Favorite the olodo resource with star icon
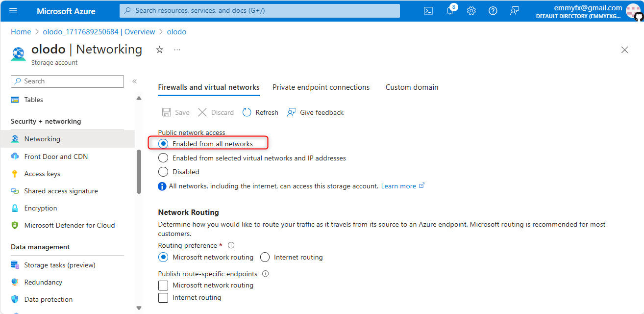This screenshot has width=644, height=314. (x=159, y=50)
